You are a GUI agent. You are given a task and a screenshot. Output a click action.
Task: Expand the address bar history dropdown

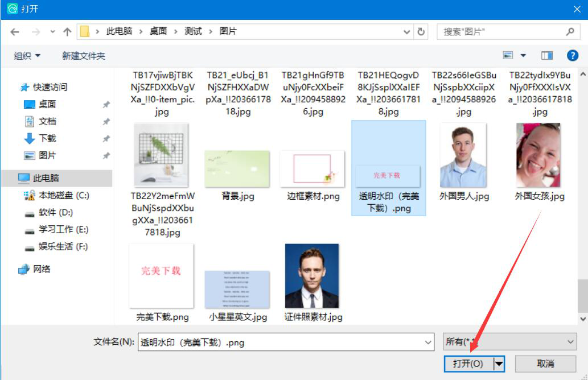click(x=406, y=32)
